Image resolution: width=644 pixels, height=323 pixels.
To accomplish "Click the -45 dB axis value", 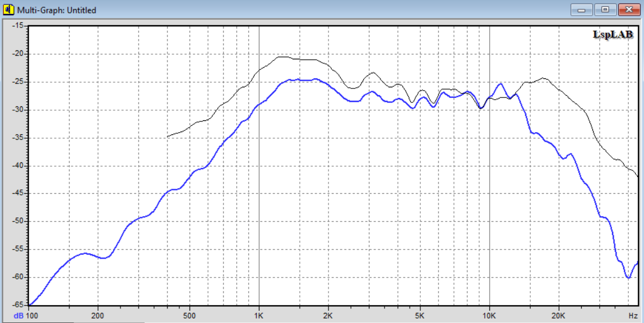I will click(19, 193).
